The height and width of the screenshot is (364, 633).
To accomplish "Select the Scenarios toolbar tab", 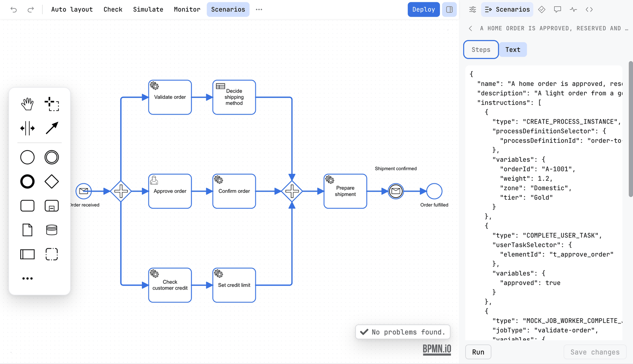I will [228, 9].
